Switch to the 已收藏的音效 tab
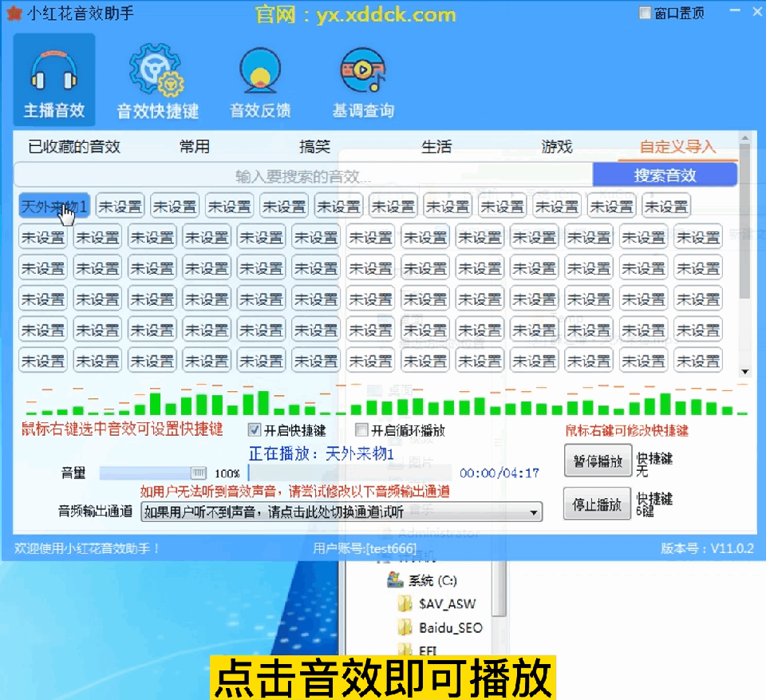This screenshot has height=700, width=766. click(x=74, y=146)
